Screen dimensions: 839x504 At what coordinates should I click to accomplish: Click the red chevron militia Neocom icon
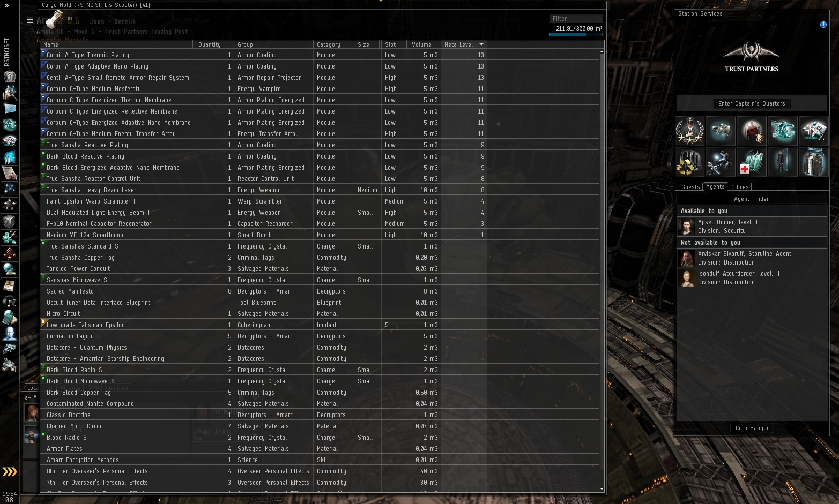pos(10,253)
